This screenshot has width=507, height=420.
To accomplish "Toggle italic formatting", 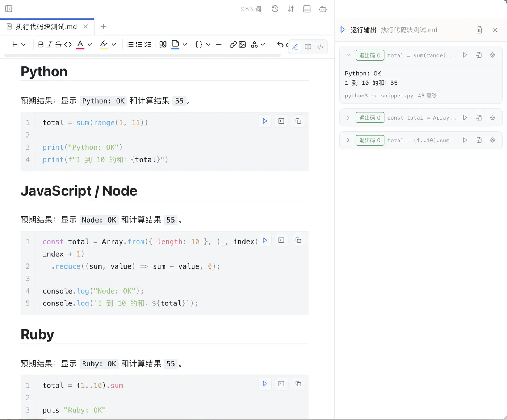I will point(49,45).
